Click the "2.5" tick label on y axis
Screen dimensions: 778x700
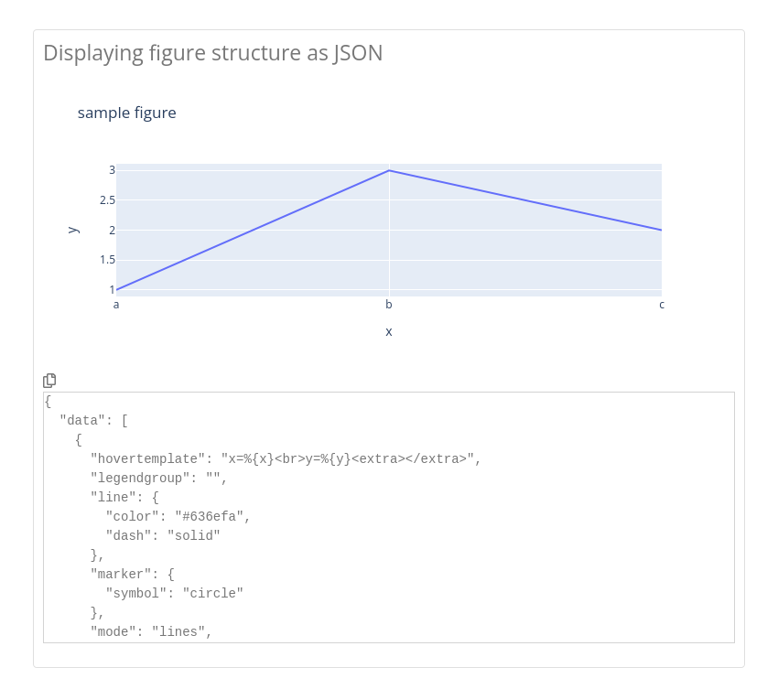click(107, 200)
